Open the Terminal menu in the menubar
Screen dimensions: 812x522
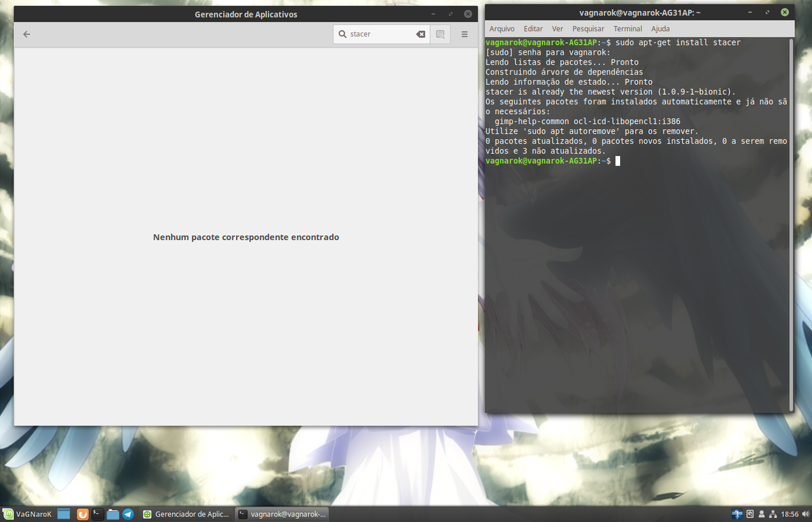pyautogui.click(x=628, y=29)
